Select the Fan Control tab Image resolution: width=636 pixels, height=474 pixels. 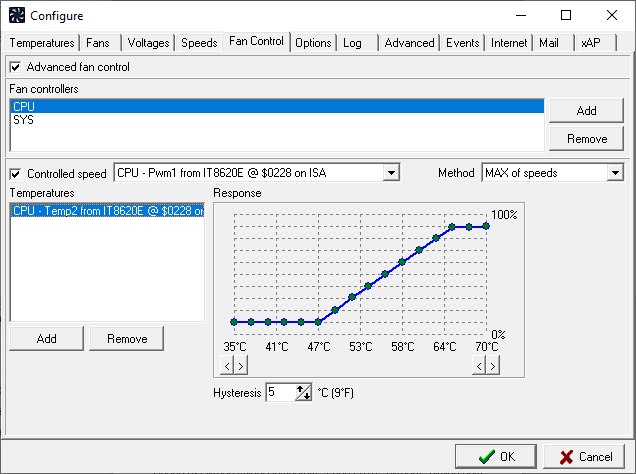[256, 41]
